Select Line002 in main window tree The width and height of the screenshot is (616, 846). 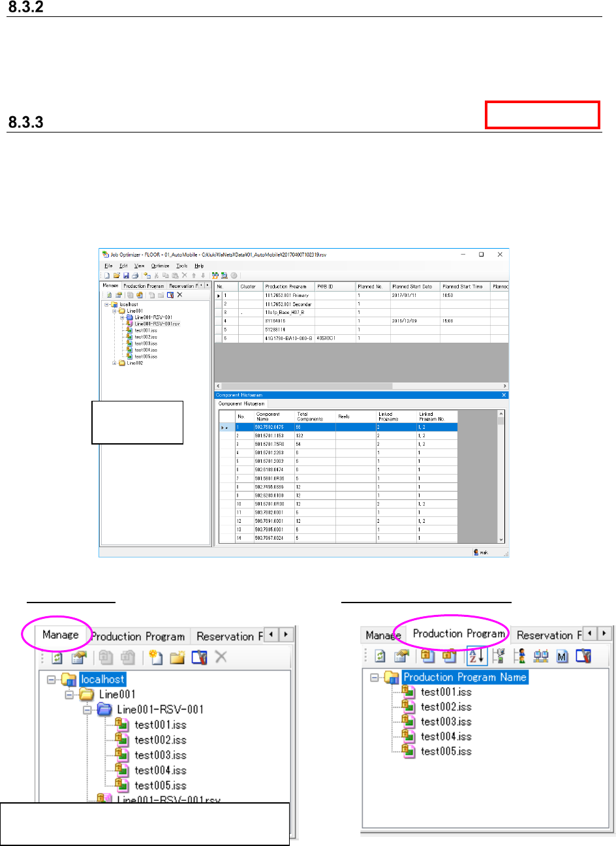134,363
